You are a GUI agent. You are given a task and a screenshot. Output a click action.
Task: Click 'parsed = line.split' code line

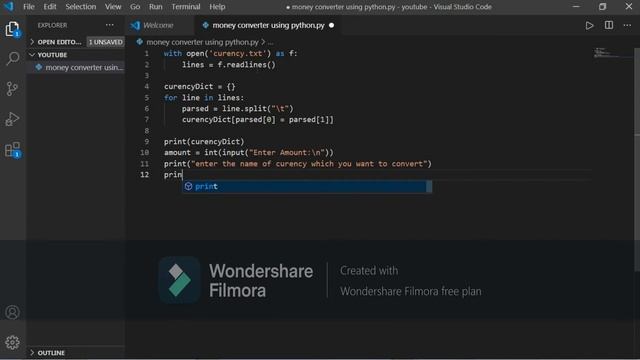[x=238, y=109]
